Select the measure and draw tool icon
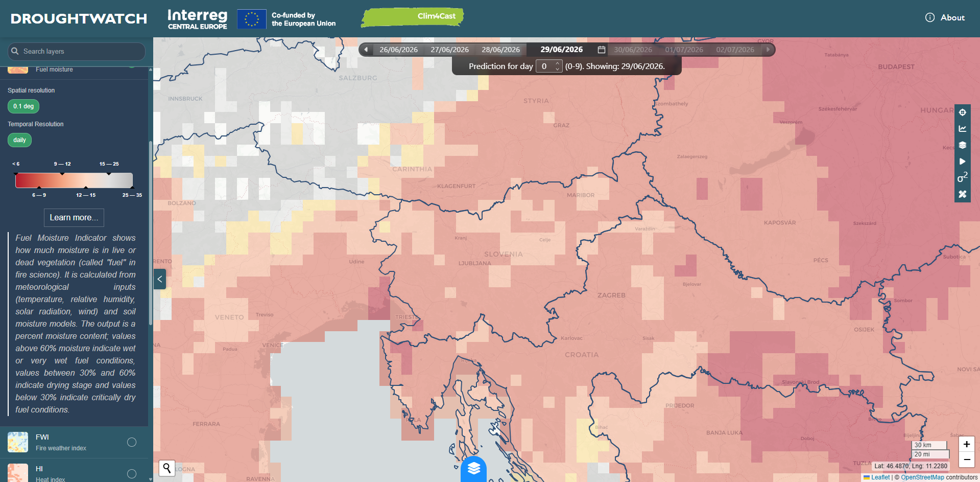980x482 pixels. click(963, 194)
